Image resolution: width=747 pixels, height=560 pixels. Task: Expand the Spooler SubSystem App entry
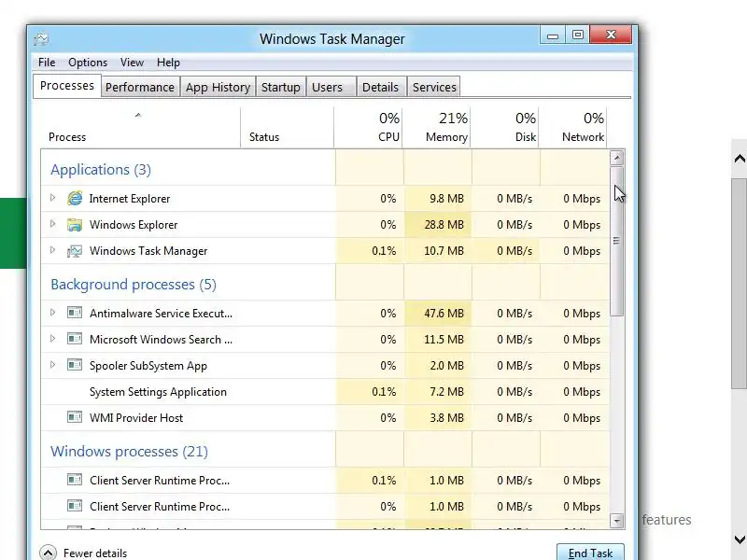53,365
